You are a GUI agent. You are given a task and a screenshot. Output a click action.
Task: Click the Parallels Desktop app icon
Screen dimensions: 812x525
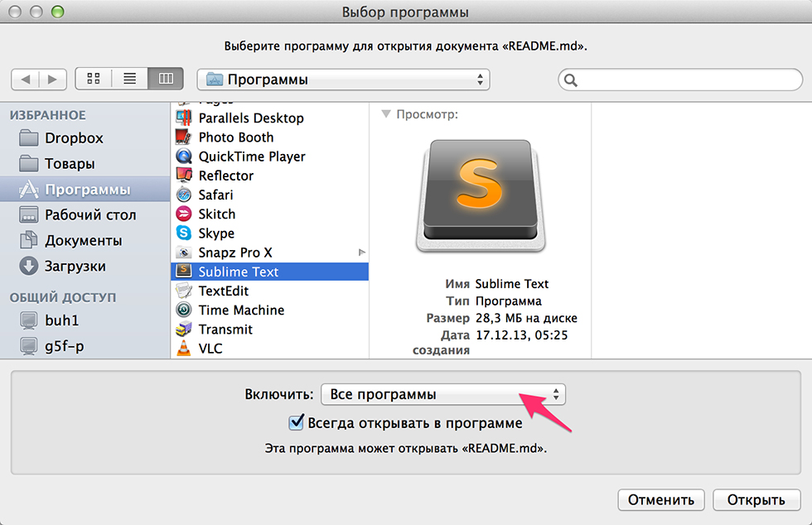tap(184, 118)
